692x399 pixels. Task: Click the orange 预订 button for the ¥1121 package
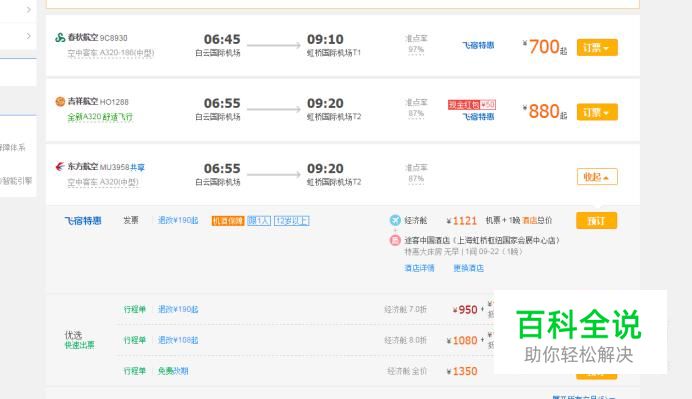[596, 221]
